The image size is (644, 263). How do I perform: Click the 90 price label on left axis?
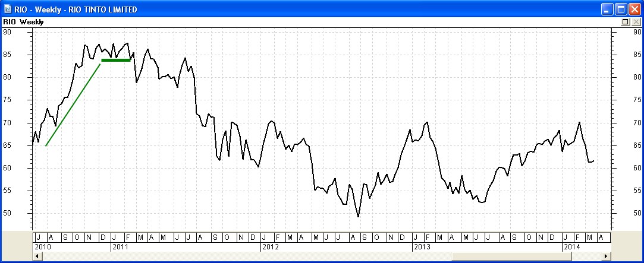(x=7, y=32)
